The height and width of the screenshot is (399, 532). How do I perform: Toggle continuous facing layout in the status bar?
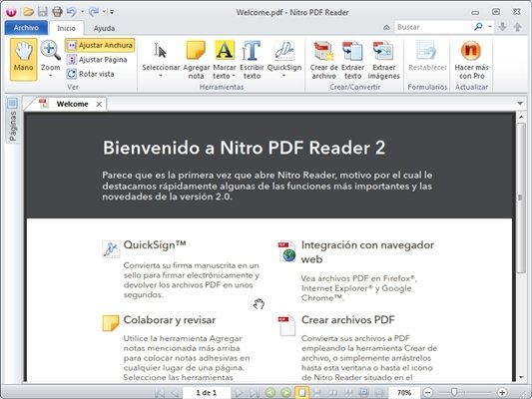coord(348,393)
